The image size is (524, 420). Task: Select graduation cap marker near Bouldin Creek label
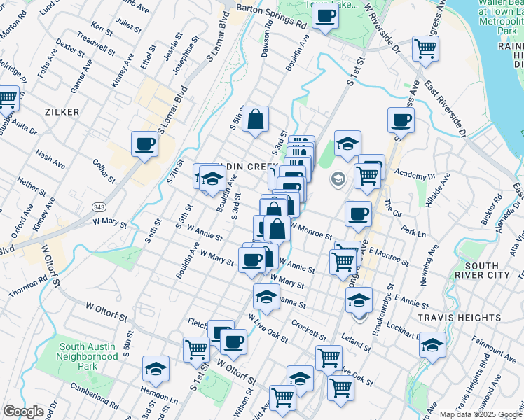tap(212, 179)
